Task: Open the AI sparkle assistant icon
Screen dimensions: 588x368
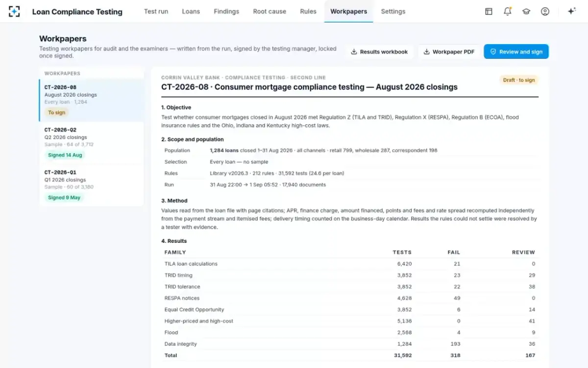Action: [571, 11]
